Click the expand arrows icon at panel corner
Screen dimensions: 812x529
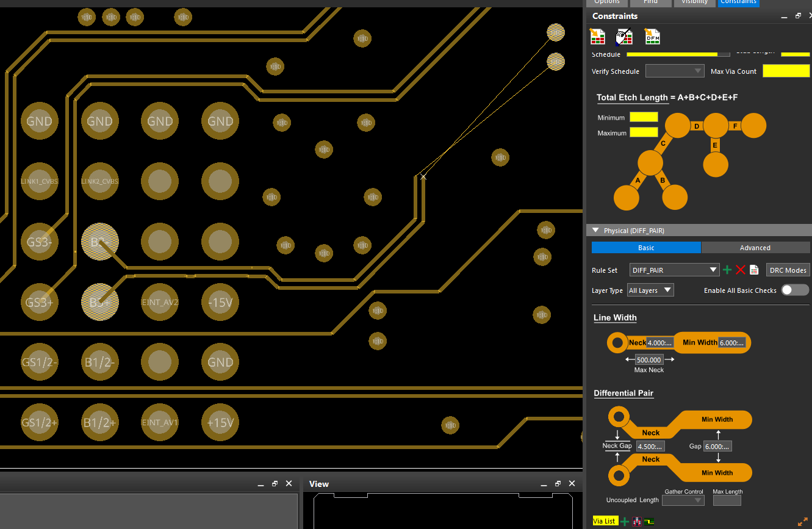tap(803, 522)
